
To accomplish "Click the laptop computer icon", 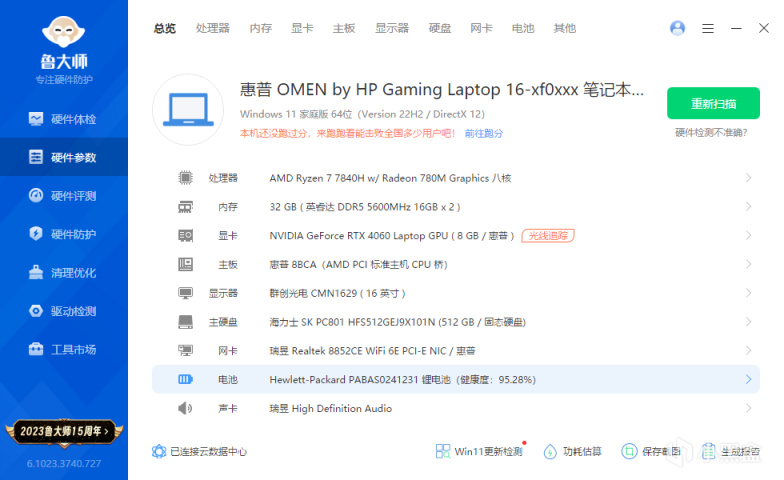I will point(188,110).
